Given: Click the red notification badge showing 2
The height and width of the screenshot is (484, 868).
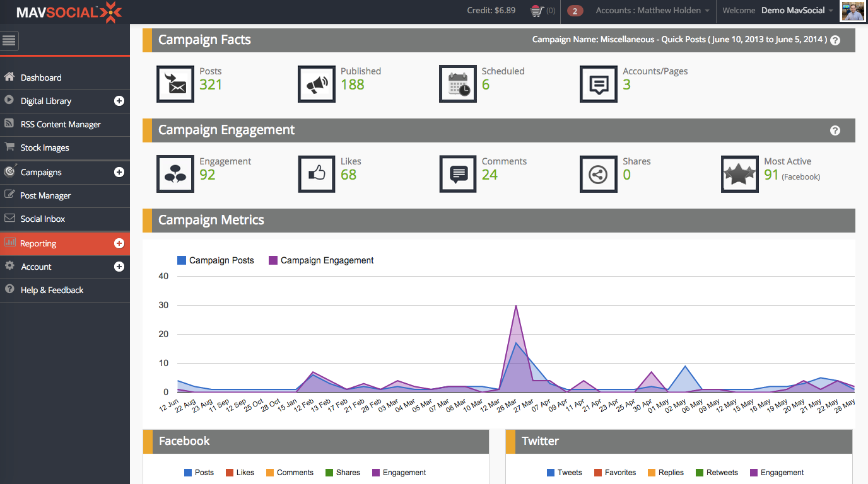Looking at the screenshot, I should click(x=575, y=11).
